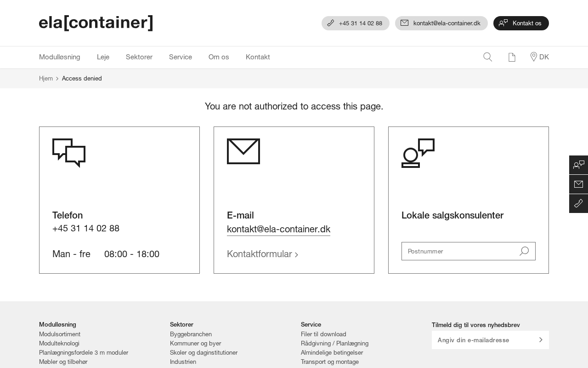The width and height of the screenshot is (588, 368).
Task: Open Kommuner og byer footer link
Action: coord(196,343)
